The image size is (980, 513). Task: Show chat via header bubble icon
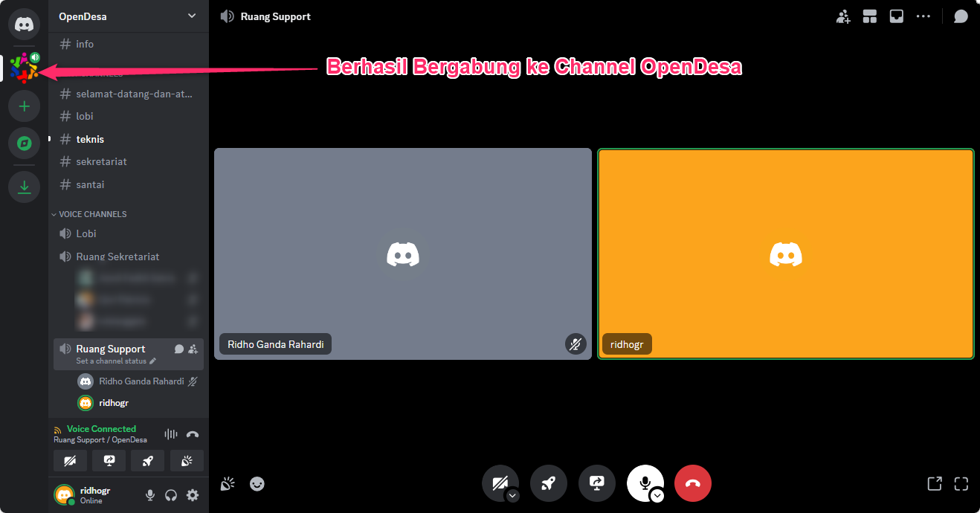(x=961, y=16)
